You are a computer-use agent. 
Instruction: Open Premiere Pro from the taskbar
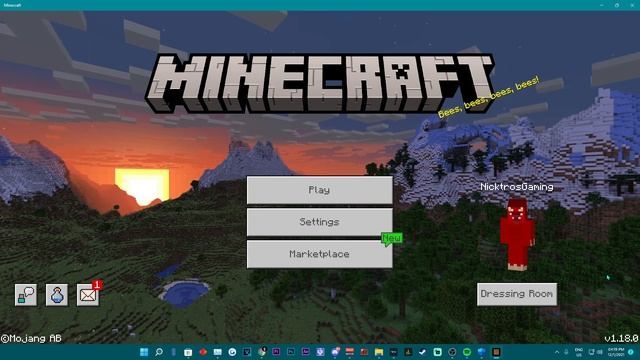(276, 352)
